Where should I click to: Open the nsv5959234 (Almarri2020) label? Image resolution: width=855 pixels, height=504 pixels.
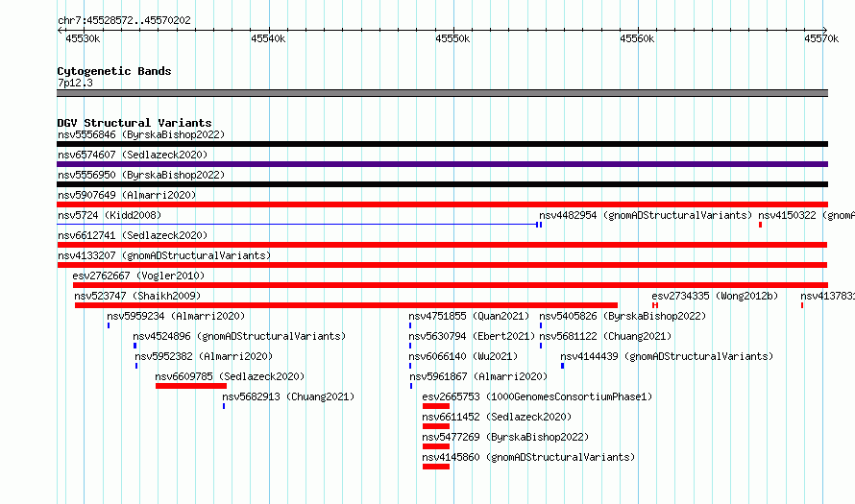click(x=176, y=316)
